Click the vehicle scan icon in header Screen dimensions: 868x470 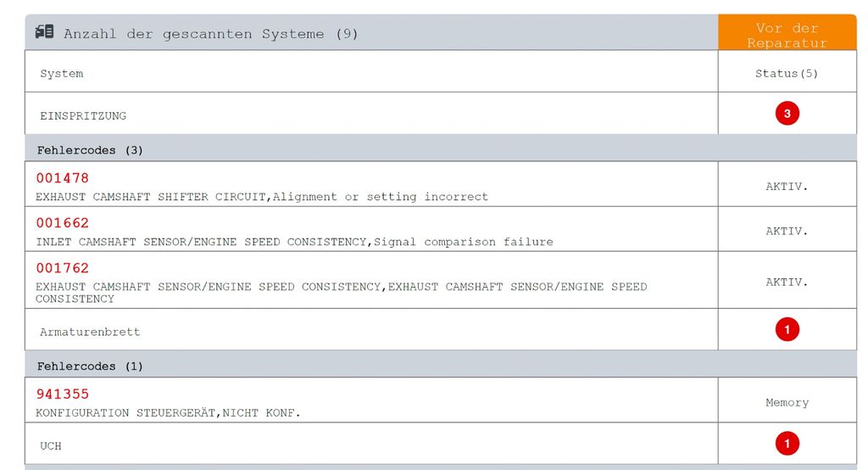(44, 31)
